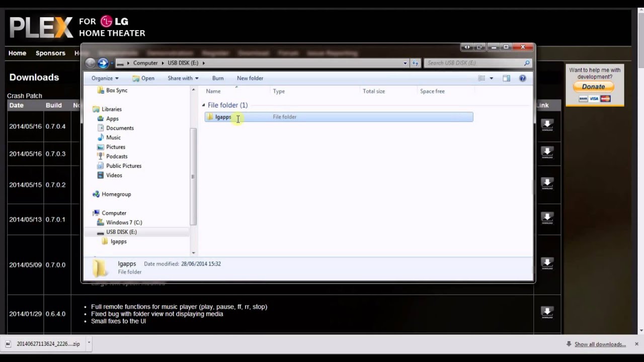Click the Computer breadcrumb in address bar
The height and width of the screenshot is (362, 644).
tap(145, 63)
